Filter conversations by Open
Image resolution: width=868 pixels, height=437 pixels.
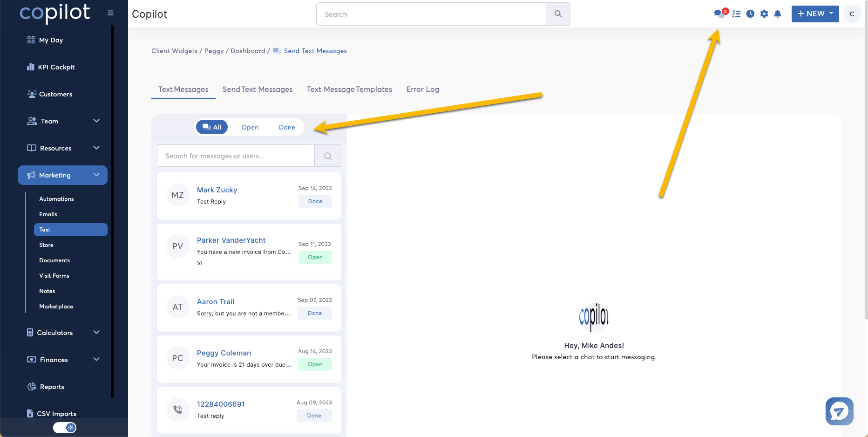250,127
